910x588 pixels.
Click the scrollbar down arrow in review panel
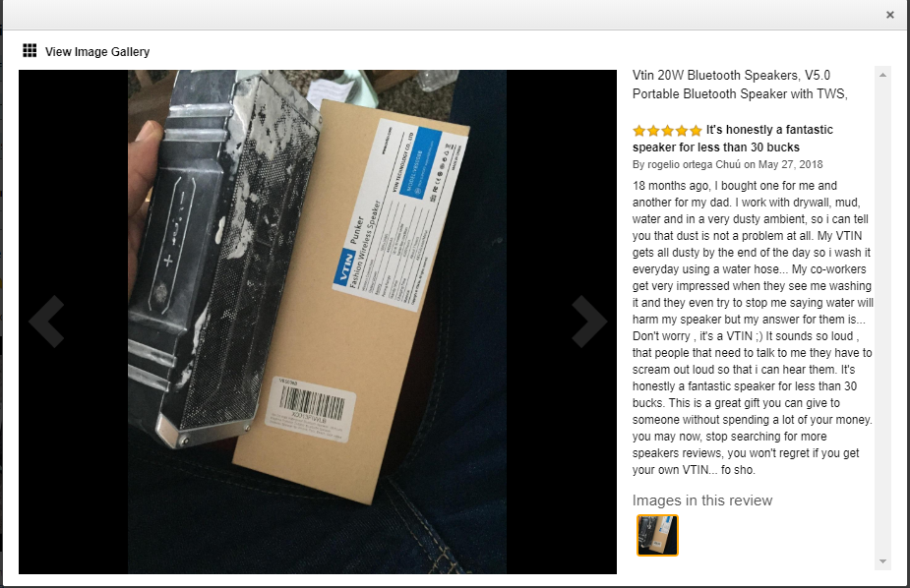(x=882, y=561)
